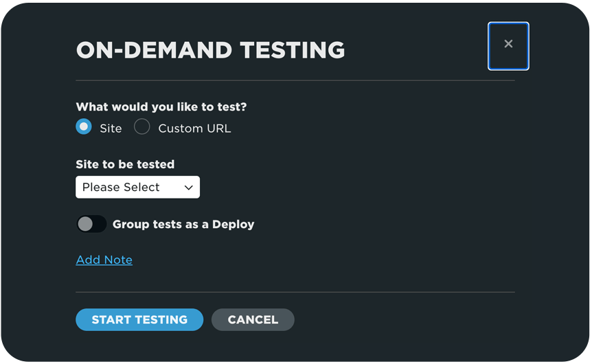
Task: Click the white dot inside Site radio
Action: [x=84, y=127]
